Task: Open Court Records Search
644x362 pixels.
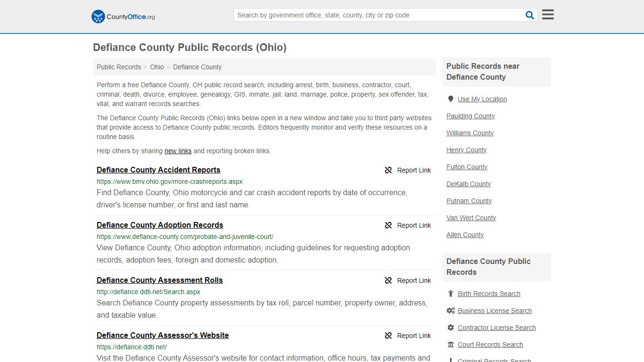Action: 490,345
